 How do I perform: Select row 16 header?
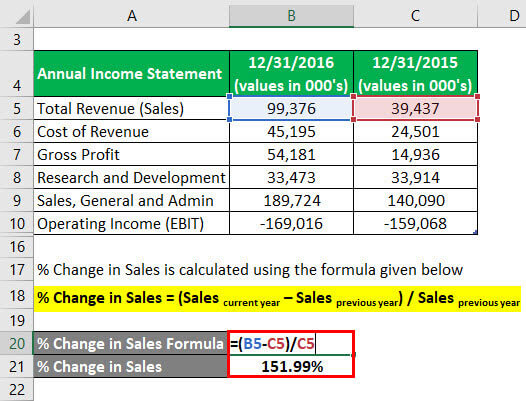(x=17, y=247)
